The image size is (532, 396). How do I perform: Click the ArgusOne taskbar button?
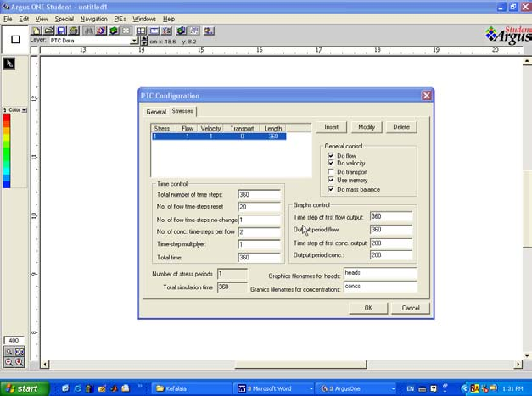356,388
